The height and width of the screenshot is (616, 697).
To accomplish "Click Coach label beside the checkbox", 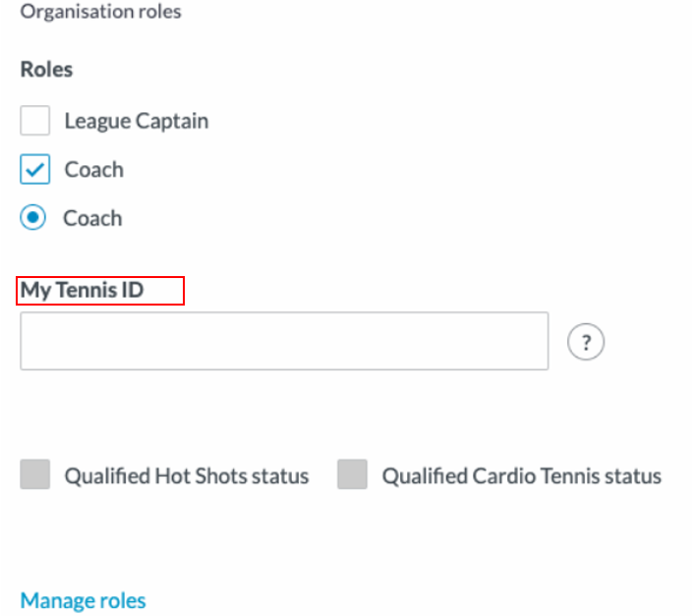I will coord(94,170).
